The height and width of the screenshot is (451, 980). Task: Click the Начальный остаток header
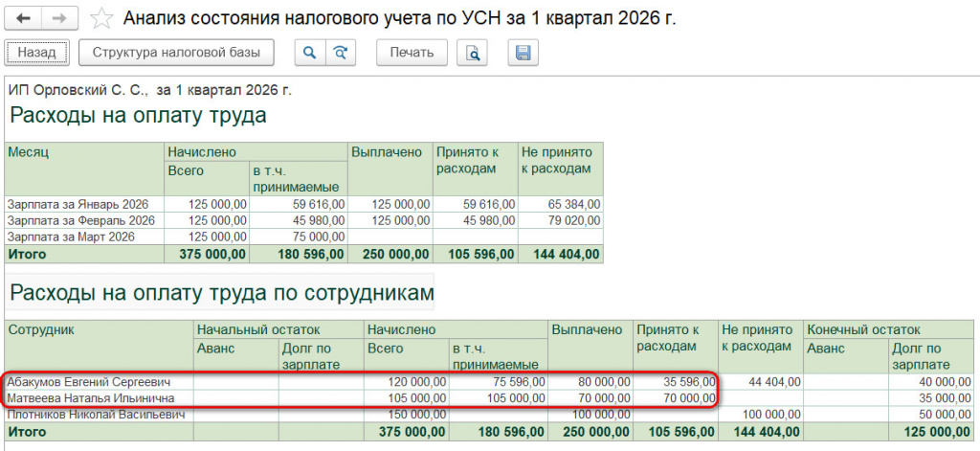[x=278, y=329]
